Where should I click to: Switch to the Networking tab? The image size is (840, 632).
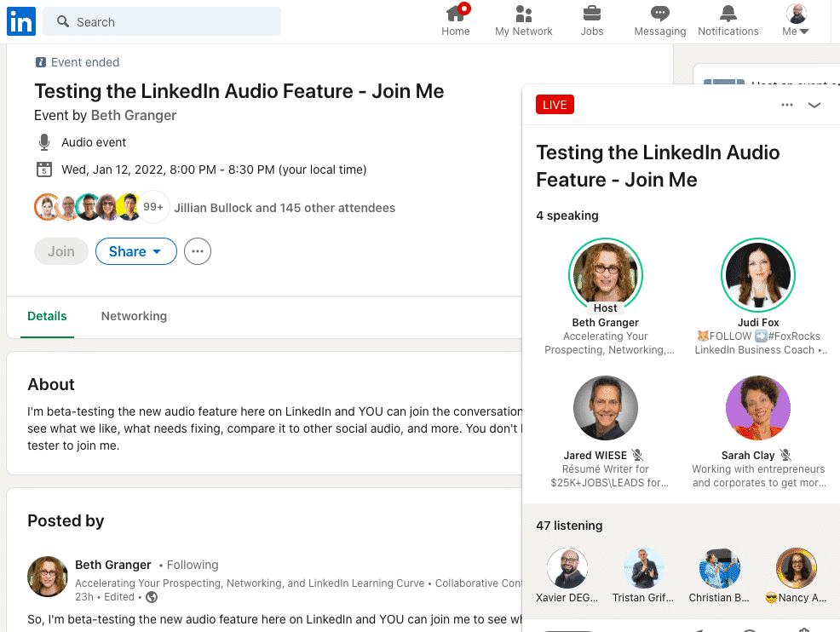pos(134,316)
